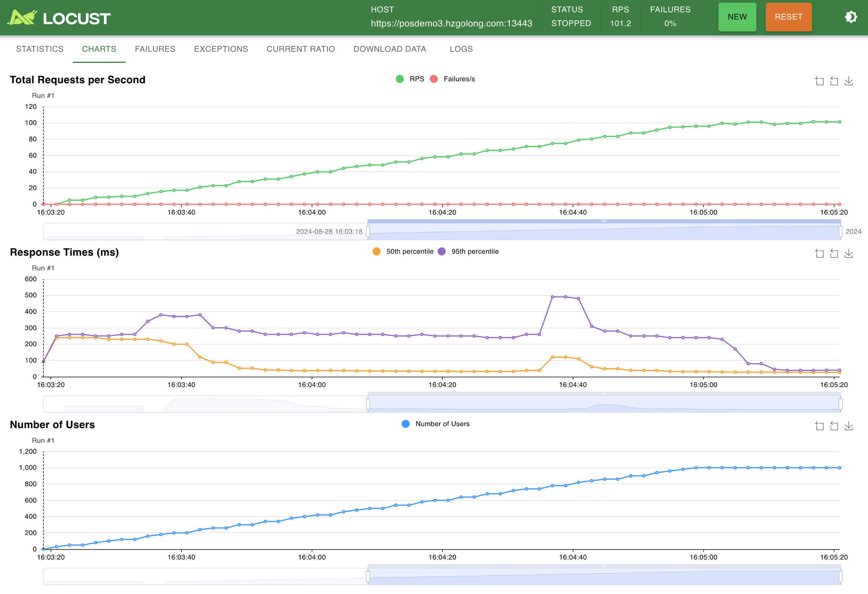Toggle dark mode theme icon
Screen dimensions: 868x594
coord(851,17)
